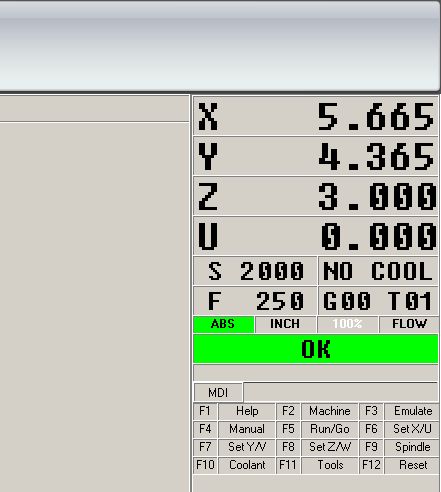Toggle the FLOW status indicator
The width and height of the screenshot is (441, 492).
[x=409, y=324]
